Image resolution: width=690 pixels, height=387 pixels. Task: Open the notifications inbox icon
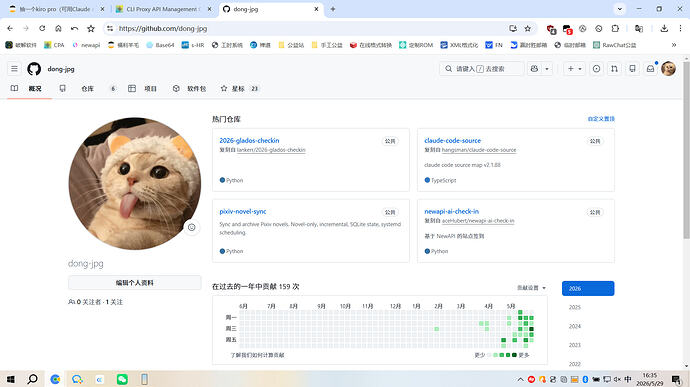650,69
